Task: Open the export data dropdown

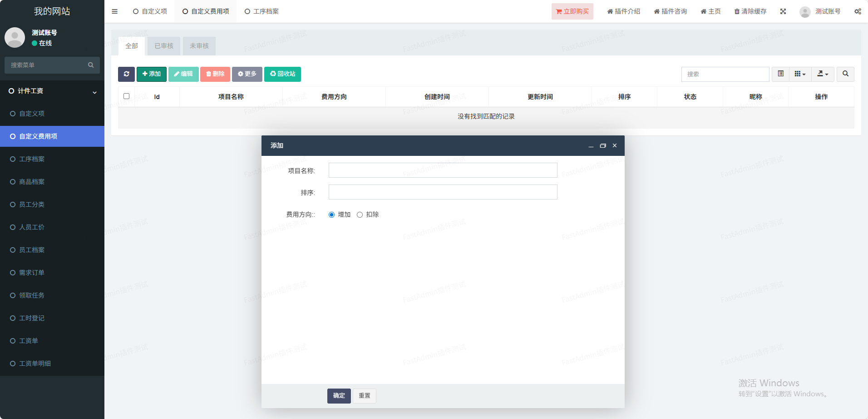Action: pyautogui.click(x=823, y=74)
